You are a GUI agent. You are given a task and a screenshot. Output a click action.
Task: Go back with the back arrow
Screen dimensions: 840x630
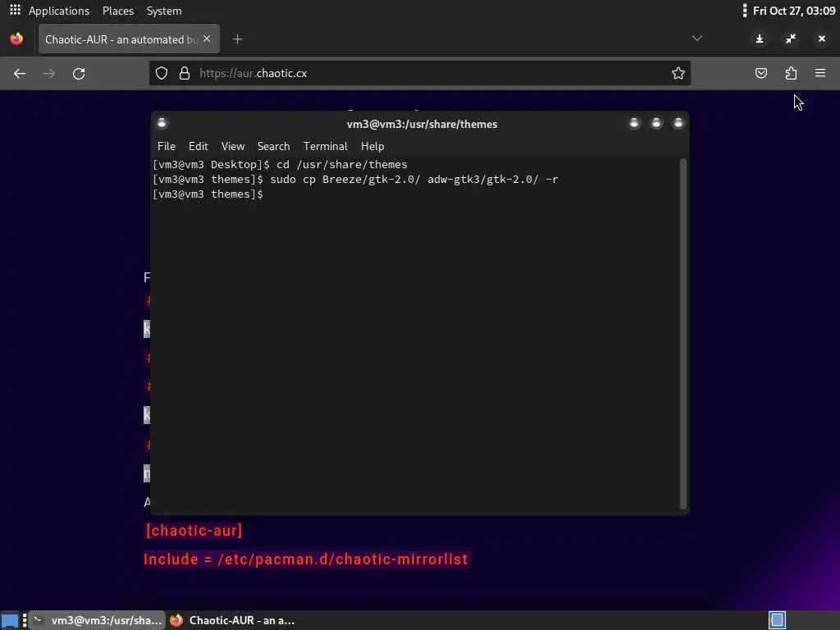pyautogui.click(x=20, y=73)
